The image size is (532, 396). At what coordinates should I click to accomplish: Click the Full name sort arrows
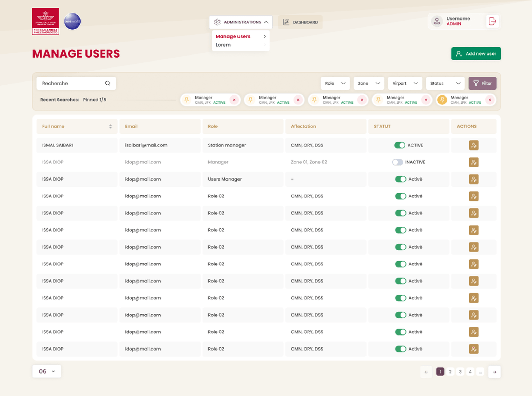110,126
